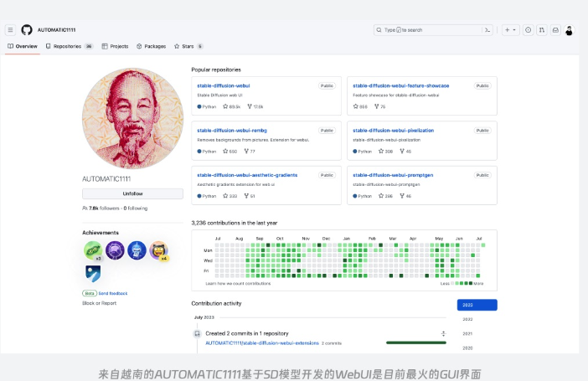Click the darkest green legend square near 'More'
Screen dimensions: 588x381
coord(471,283)
